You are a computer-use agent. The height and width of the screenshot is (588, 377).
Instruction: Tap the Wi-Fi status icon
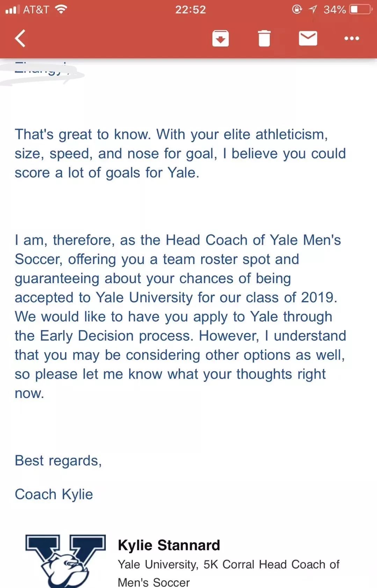61,9
